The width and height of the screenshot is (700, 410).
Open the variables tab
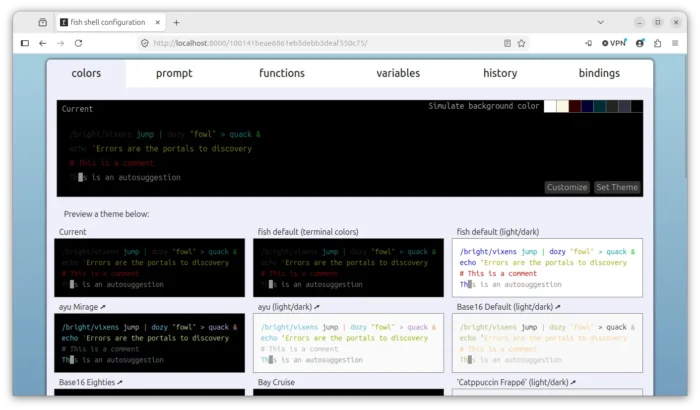click(x=398, y=73)
